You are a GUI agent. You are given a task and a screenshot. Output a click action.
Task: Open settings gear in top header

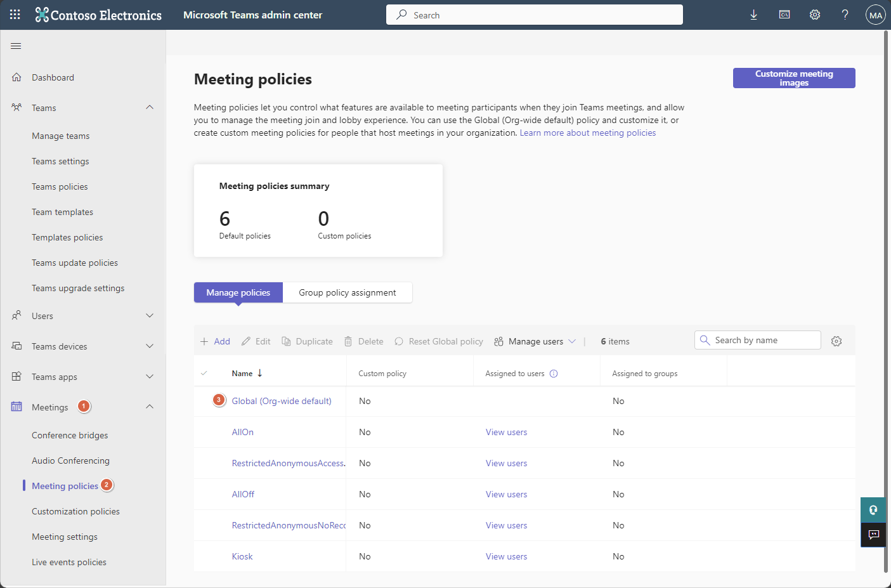point(815,15)
